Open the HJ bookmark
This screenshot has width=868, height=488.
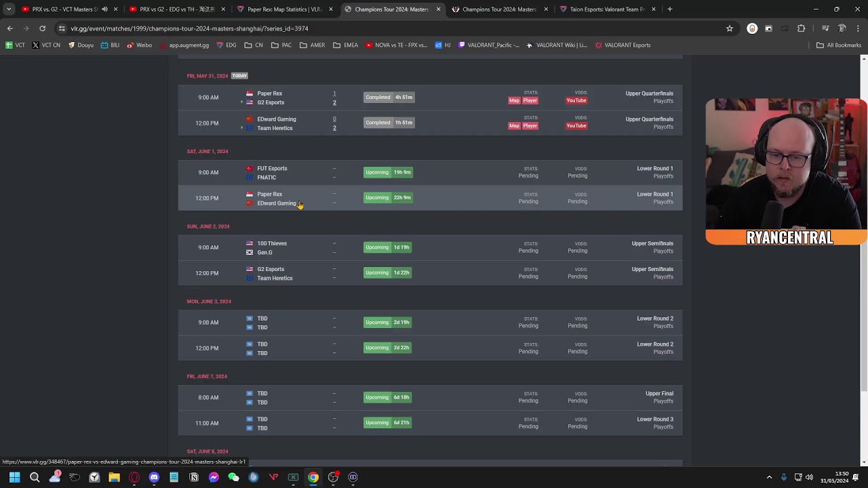click(443, 45)
